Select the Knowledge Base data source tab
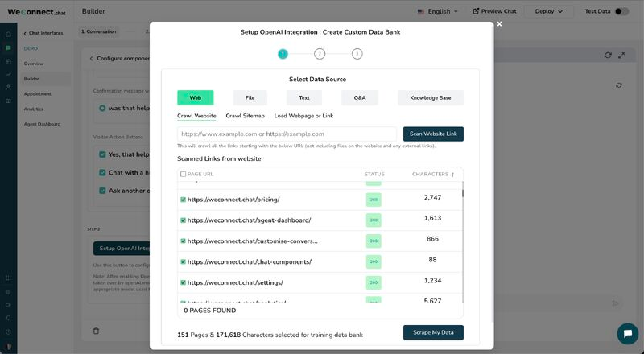 coord(431,97)
